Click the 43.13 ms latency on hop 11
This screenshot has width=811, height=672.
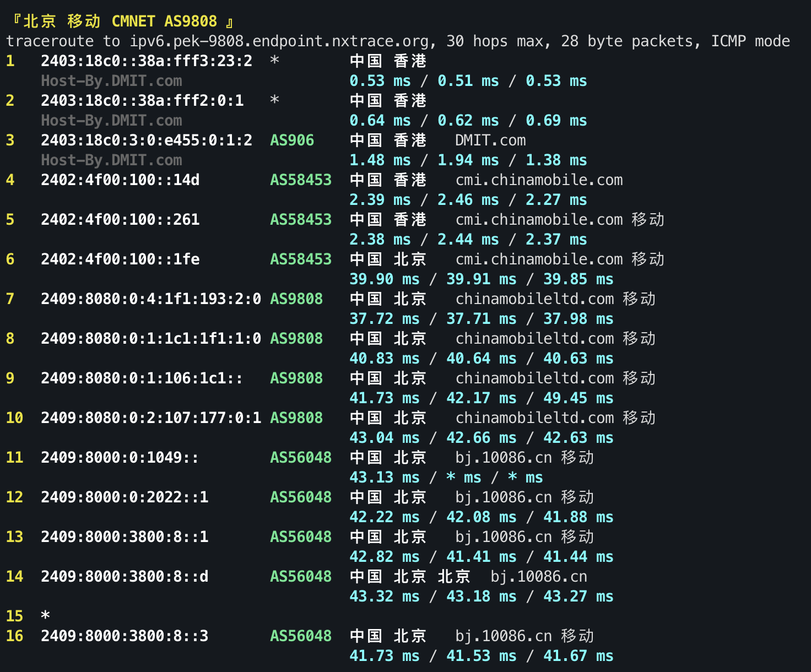(385, 477)
